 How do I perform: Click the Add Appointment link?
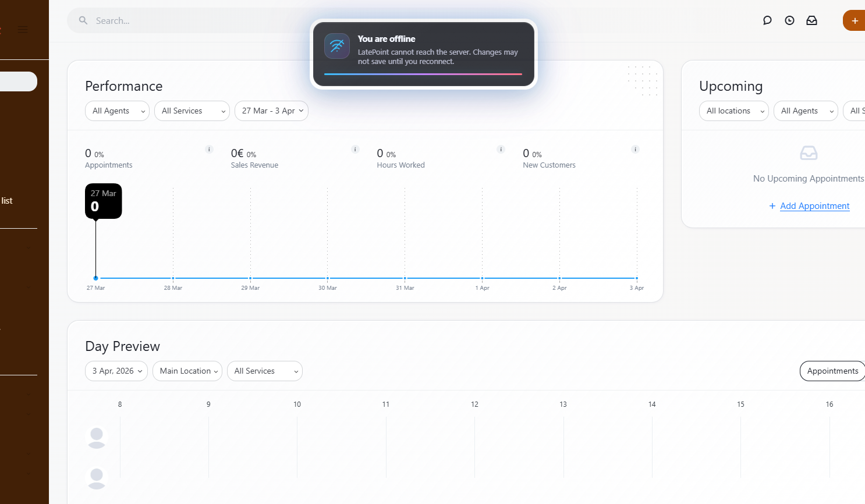814,206
